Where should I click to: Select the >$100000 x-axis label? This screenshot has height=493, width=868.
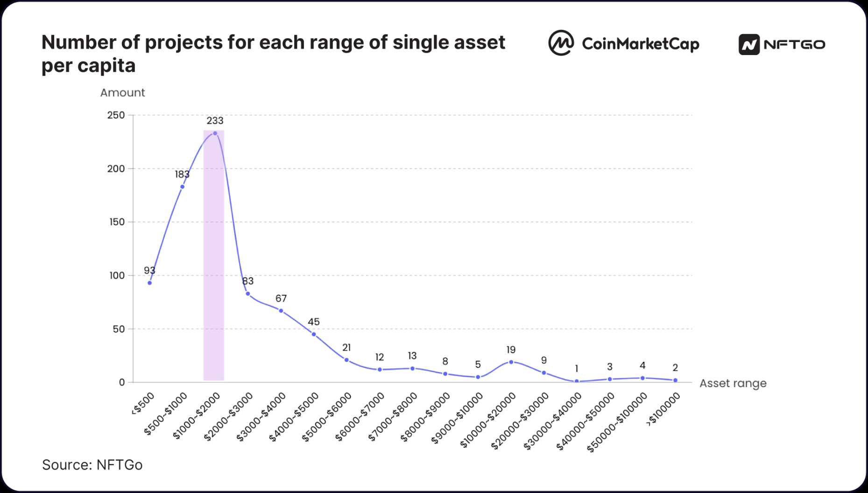tap(663, 409)
